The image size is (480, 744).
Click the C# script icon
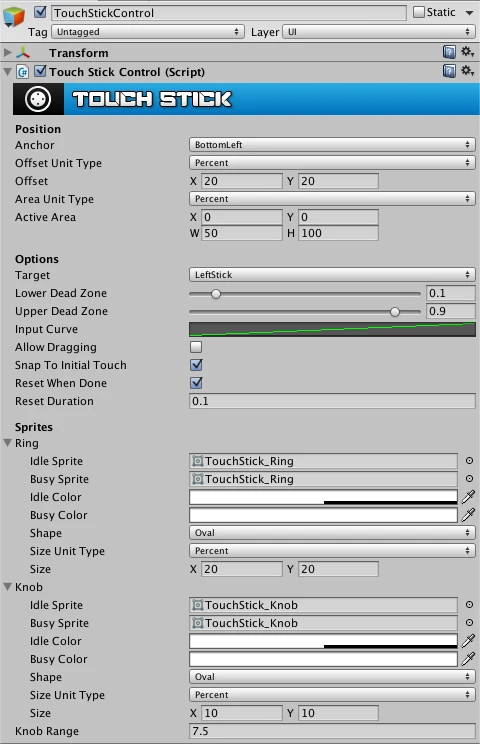tap(22, 72)
